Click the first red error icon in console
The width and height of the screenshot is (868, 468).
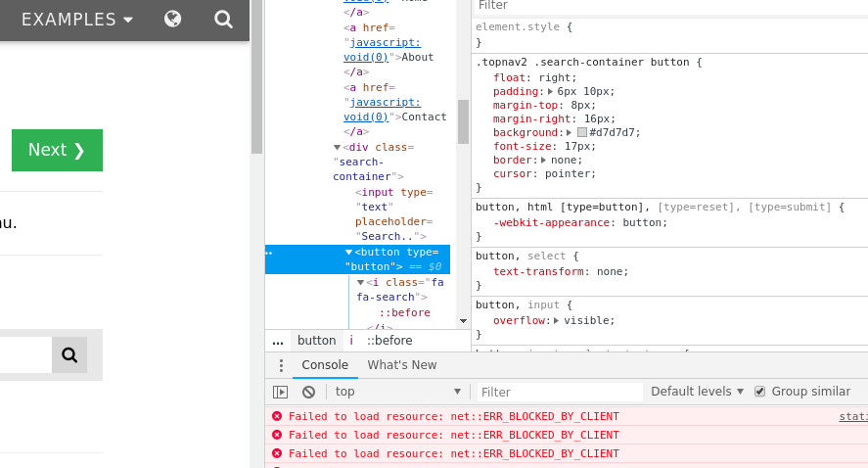pos(277,416)
